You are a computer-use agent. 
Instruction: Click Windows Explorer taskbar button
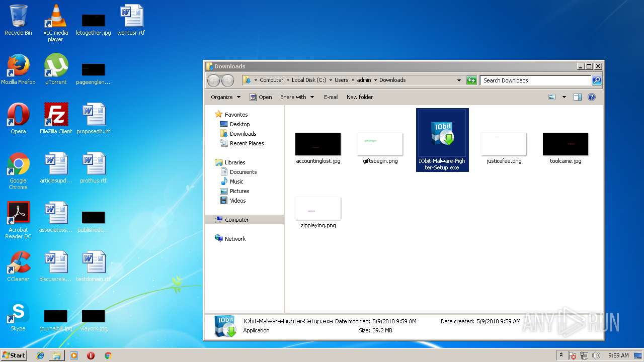tap(57, 355)
